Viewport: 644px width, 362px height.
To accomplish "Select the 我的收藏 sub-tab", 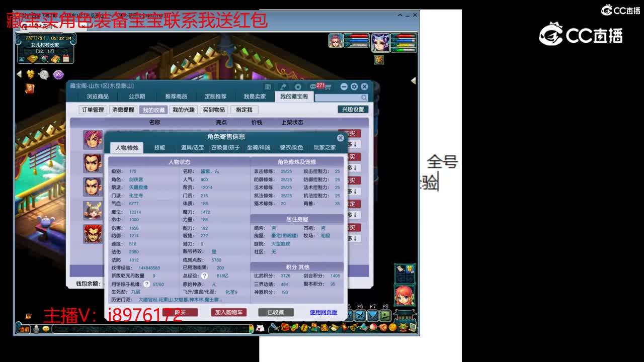I will coord(153,110).
